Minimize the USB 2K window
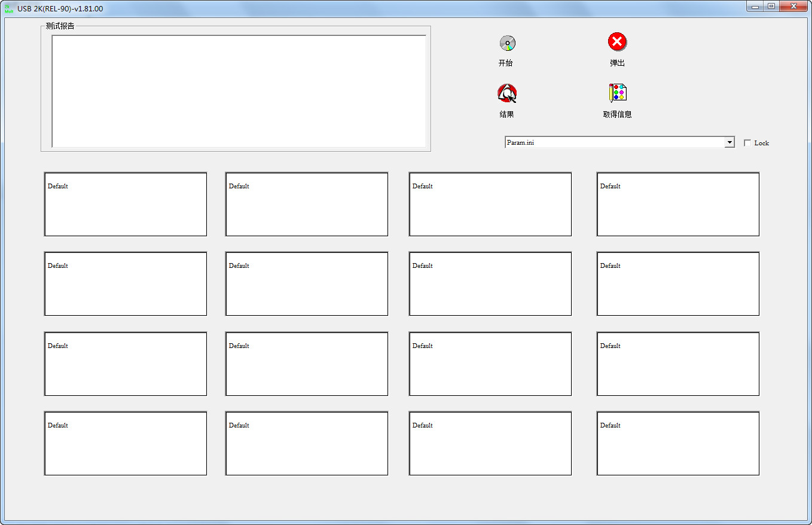Viewport: 812px width, 525px height. coord(755,6)
